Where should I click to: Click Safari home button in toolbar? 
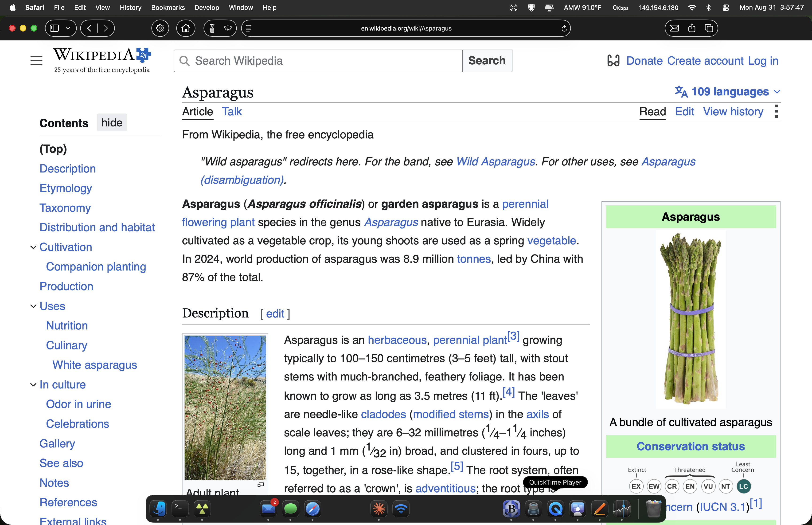[186, 28]
